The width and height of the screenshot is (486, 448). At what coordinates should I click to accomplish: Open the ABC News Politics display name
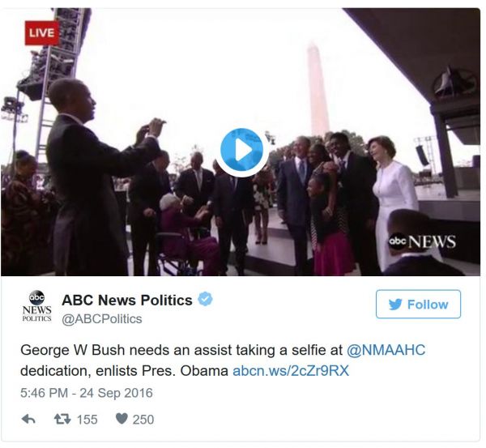point(127,300)
